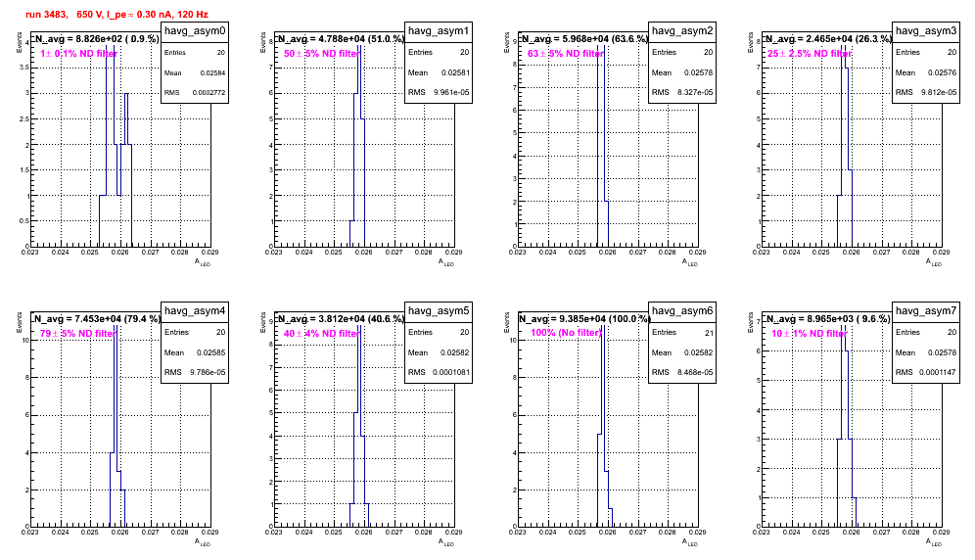
Task: Click the 63 ± 5% ND filter label
Action: click(566, 54)
